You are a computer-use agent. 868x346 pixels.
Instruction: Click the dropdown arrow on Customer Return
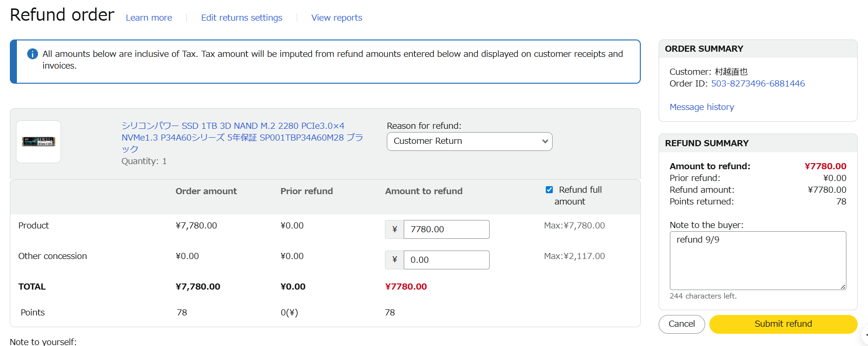point(545,142)
